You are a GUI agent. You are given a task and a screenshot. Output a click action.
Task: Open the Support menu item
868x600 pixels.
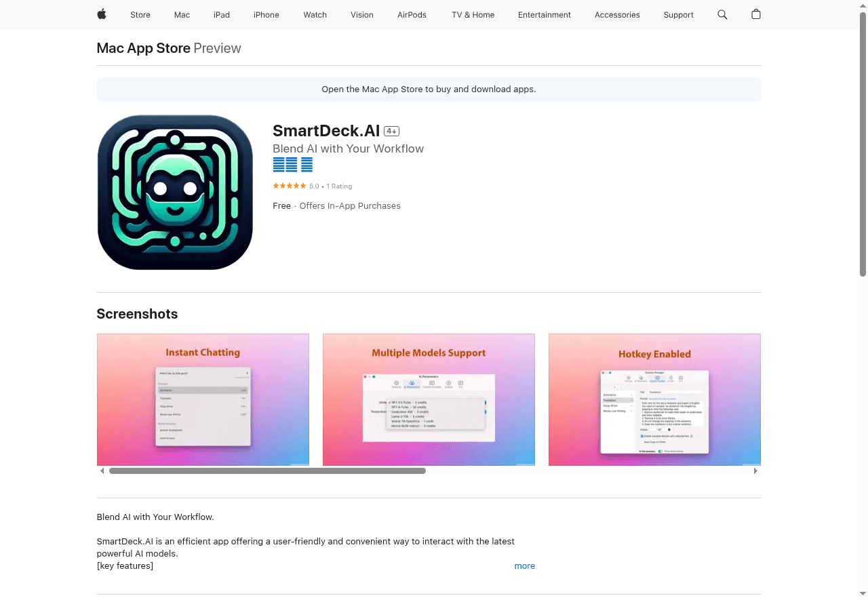point(678,15)
